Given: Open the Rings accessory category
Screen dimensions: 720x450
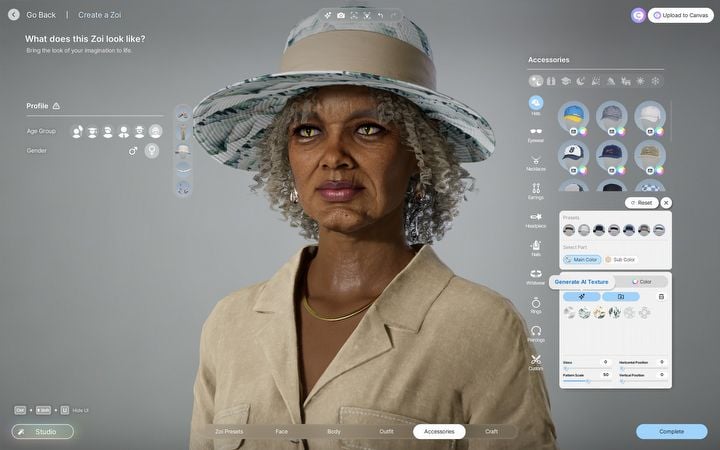Looking at the screenshot, I should coord(536,303).
